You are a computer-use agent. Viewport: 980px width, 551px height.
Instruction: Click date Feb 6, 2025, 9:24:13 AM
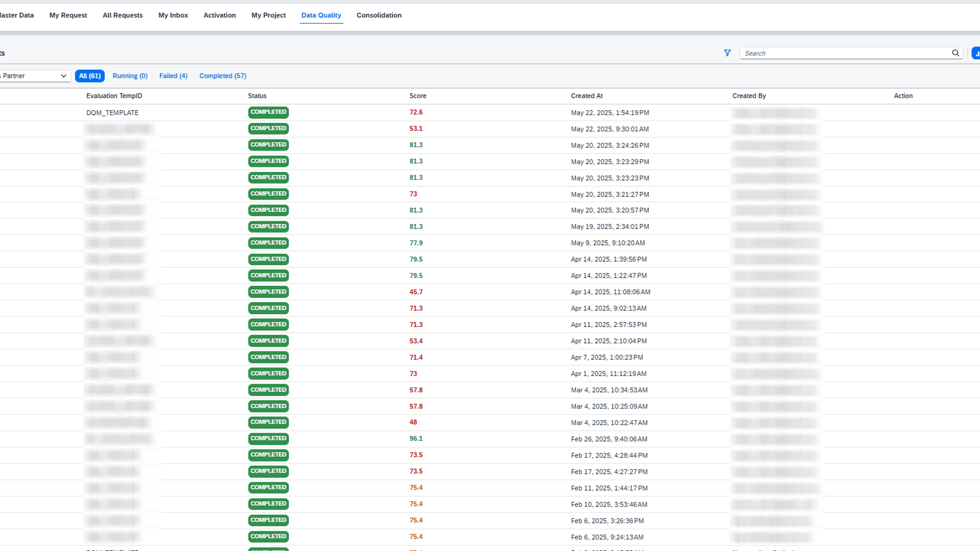[x=607, y=537]
